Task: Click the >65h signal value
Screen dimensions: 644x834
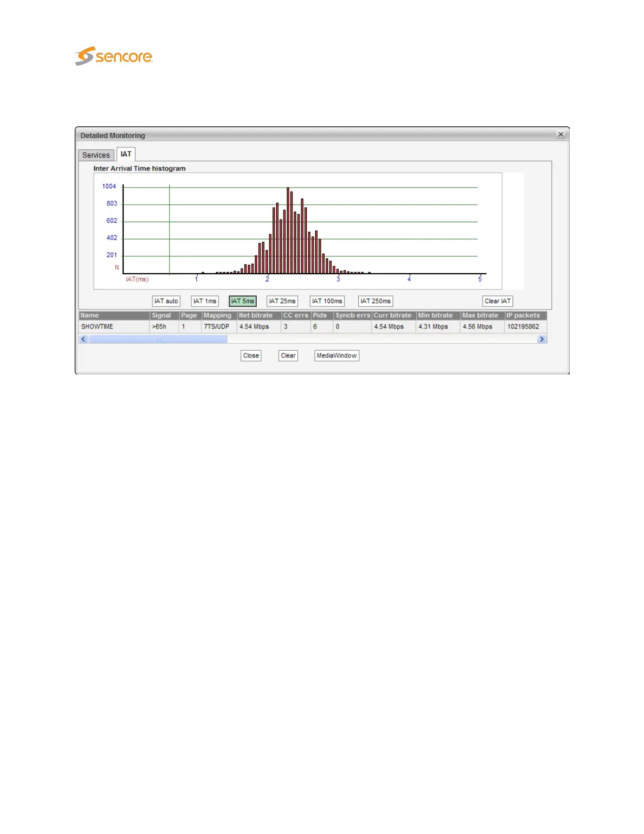Action: pyautogui.click(x=159, y=327)
